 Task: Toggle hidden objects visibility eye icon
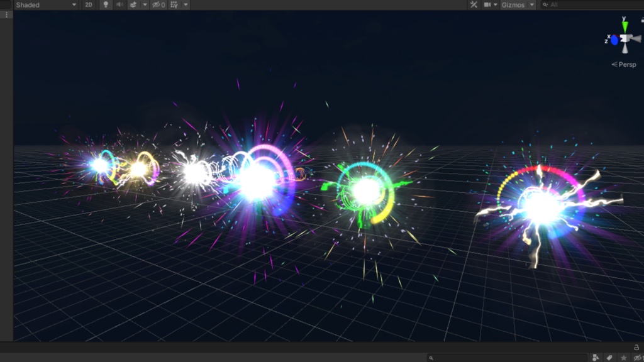pos(158,5)
